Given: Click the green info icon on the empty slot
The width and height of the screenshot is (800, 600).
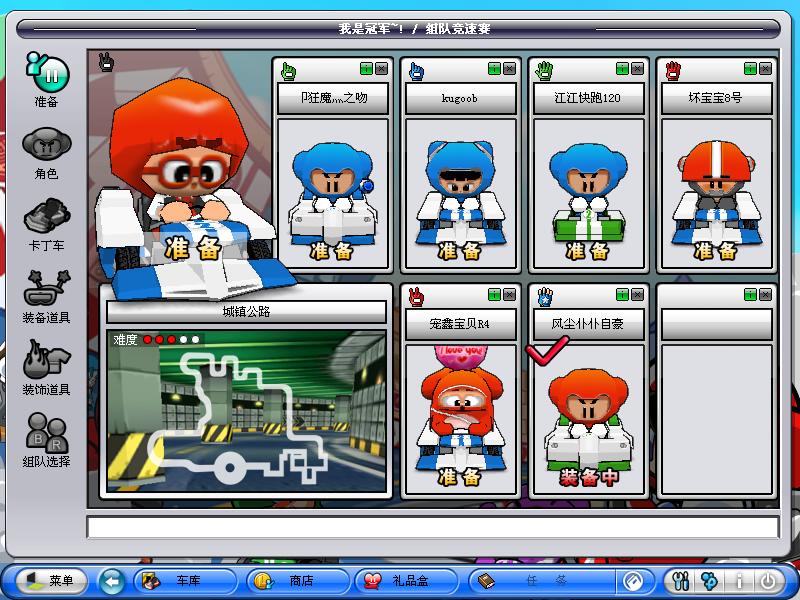Looking at the screenshot, I should click(750, 294).
